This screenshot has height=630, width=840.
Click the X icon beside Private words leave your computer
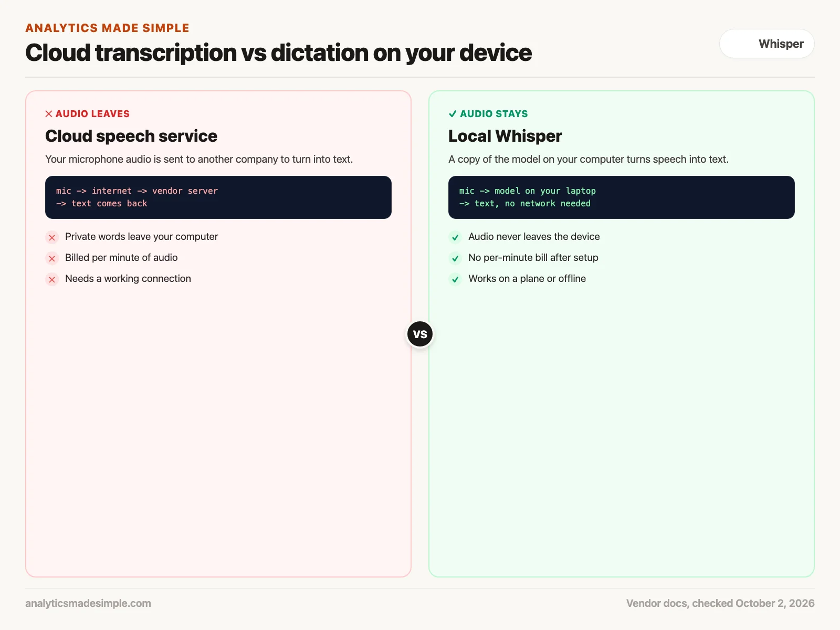pos(52,237)
